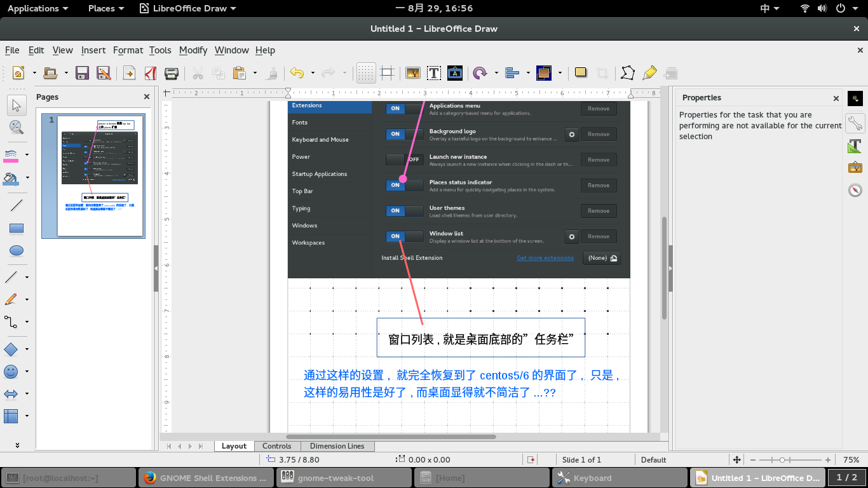Click the Fill Color bucket icon
The height and width of the screenshot is (488, 868).
tap(11, 178)
